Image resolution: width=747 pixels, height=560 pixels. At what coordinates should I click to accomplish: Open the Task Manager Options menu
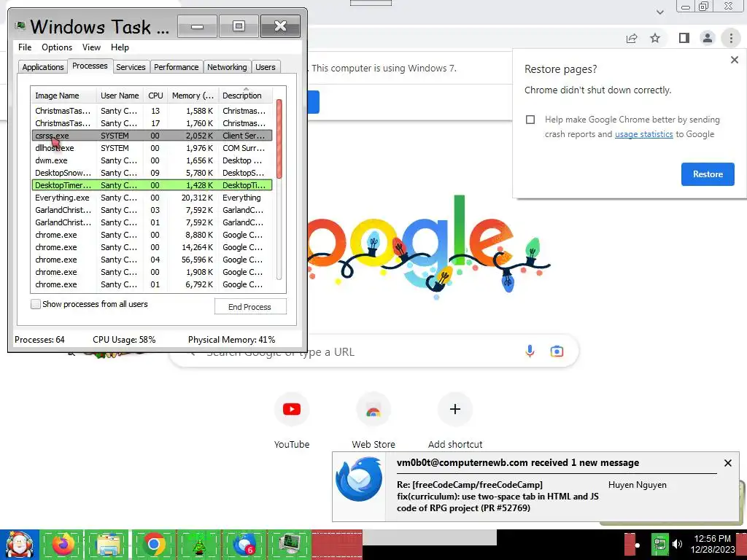pos(57,47)
